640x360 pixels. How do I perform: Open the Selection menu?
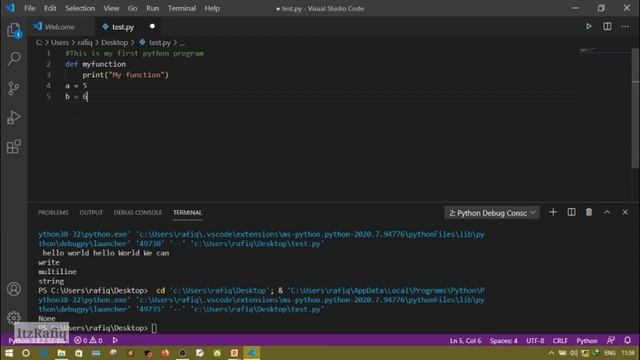(x=80, y=8)
